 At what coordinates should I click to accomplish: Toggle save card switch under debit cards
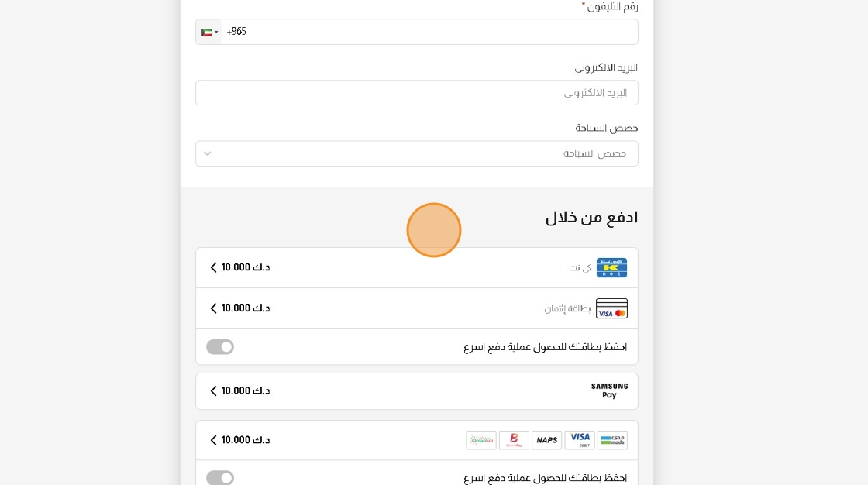(x=220, y=478)
